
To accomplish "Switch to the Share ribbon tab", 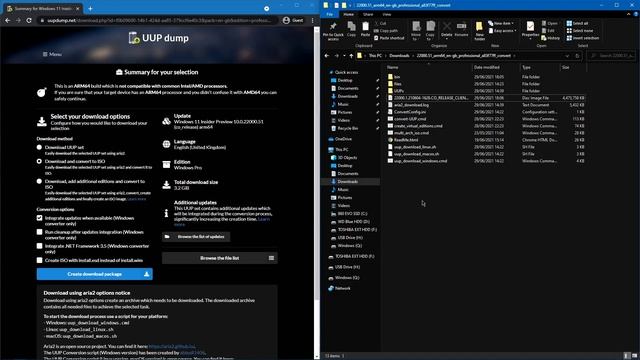I will 368,14.
